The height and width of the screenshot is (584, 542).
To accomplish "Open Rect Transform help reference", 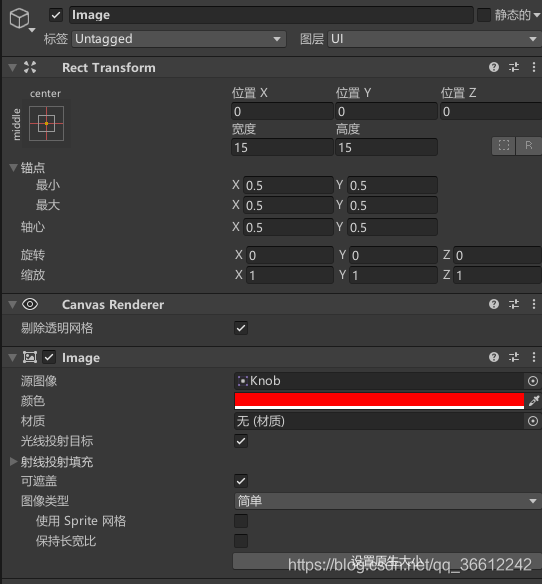I will point(494,67).
